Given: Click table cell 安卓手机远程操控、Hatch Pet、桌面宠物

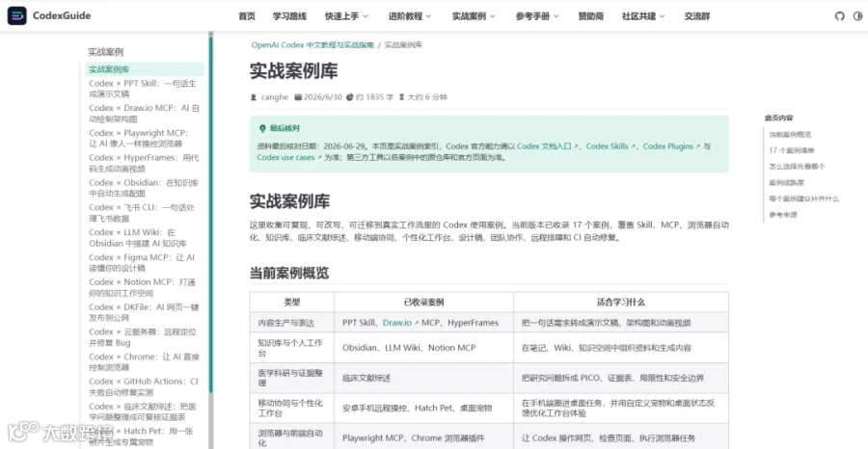Looking at the screenshot, I should [423, 409].
